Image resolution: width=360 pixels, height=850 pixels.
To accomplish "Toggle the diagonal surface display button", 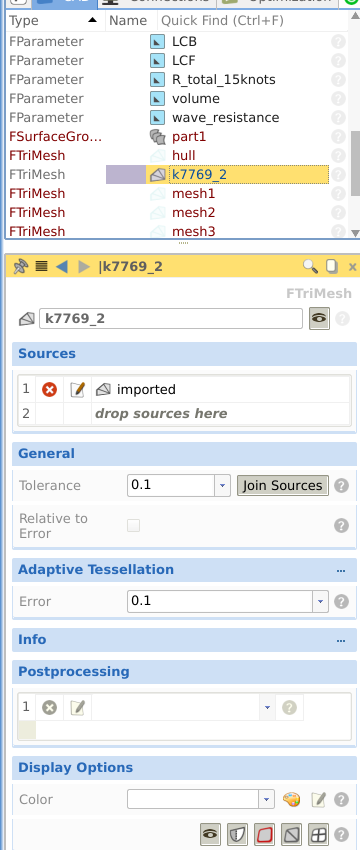I will click(291, 835).
